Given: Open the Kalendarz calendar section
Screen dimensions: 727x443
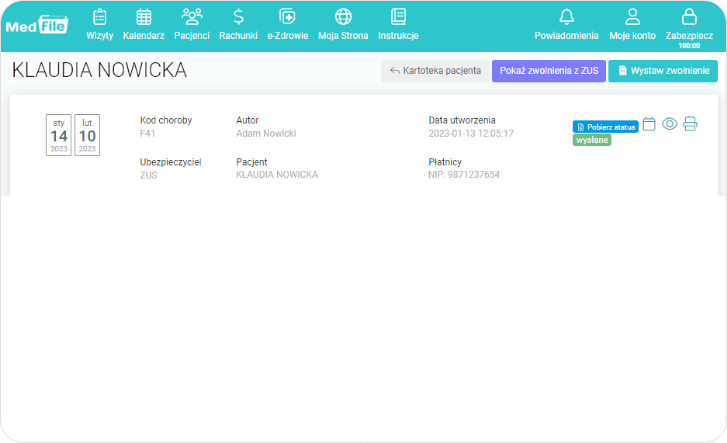Looking at the screenshot, I should (x=143, y=24).
